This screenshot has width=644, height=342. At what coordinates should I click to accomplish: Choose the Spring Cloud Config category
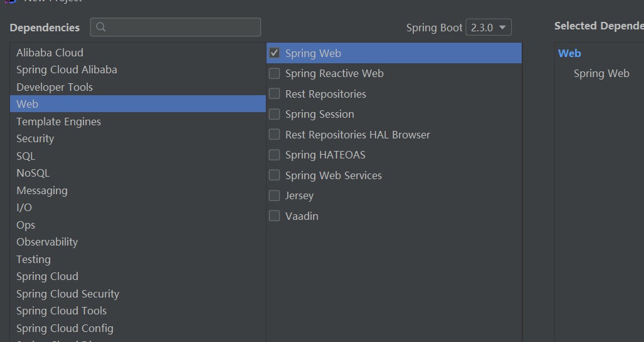tap(138, 328)
